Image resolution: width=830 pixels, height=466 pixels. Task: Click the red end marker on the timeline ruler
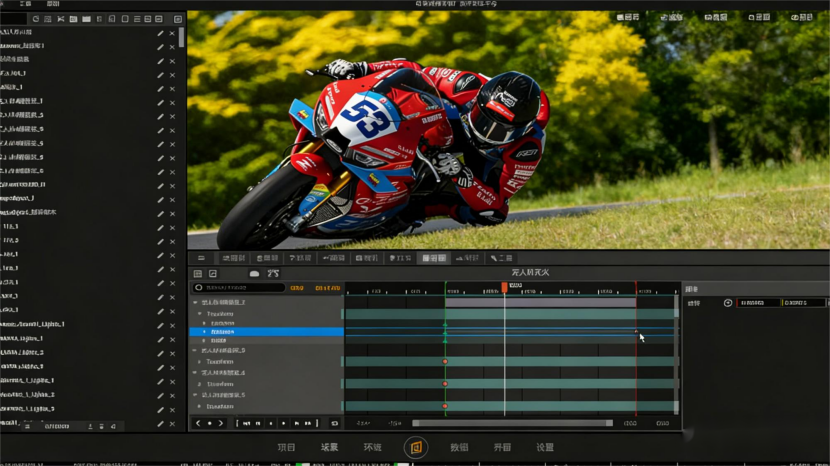coord(636,288)
